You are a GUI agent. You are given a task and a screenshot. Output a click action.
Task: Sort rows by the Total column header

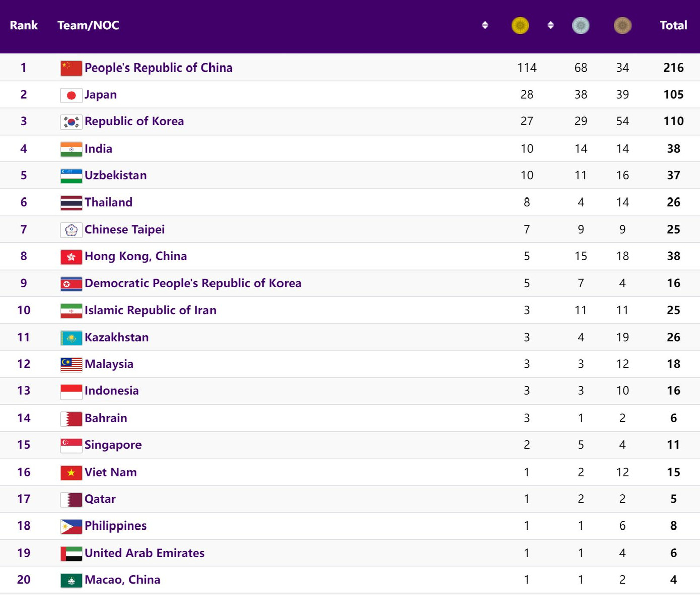click(673, 25)
